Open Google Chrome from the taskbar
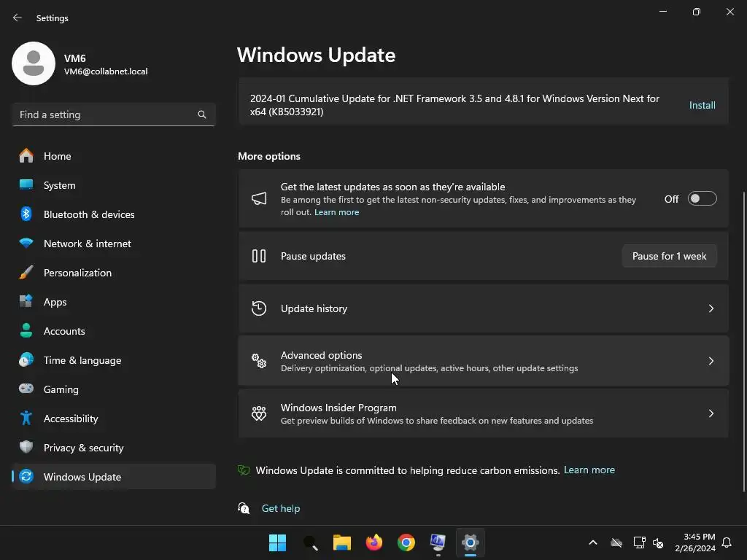 pyautogui.click(x=406, y=542)
